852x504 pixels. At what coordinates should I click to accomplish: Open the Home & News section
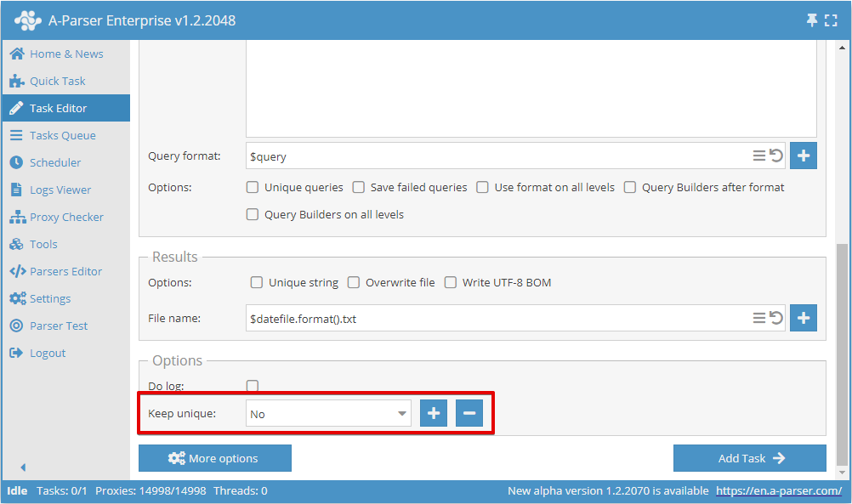point(66,54)
